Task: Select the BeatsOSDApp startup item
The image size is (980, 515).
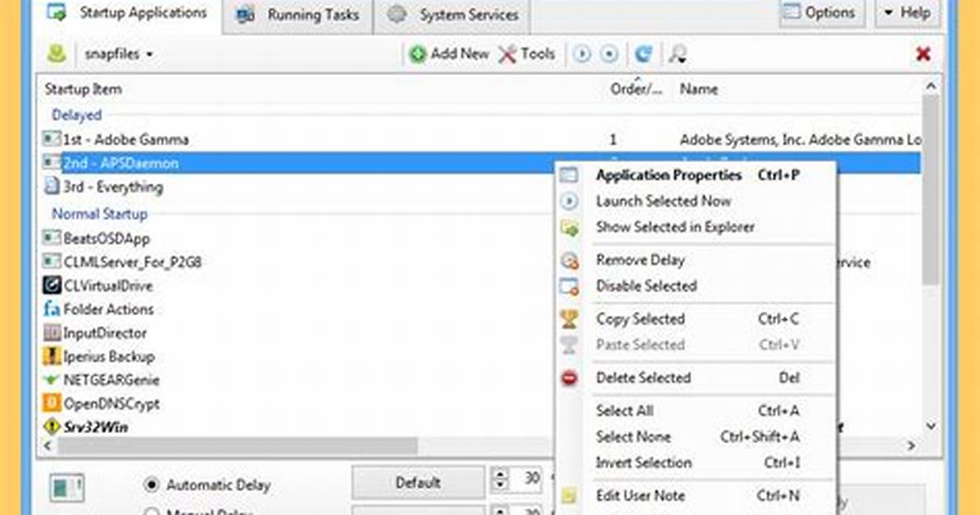Action: coord(107,239)
